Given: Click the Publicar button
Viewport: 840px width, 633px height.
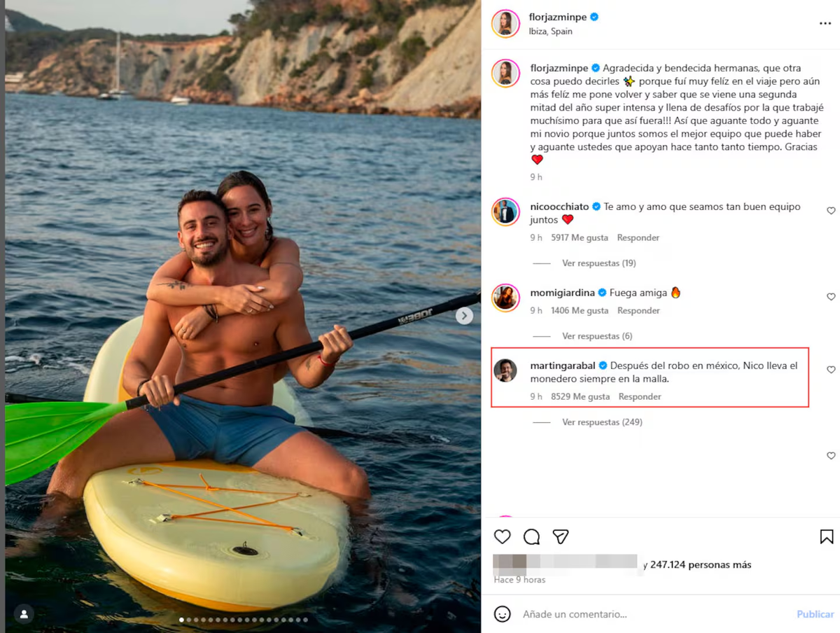Looking at the screenshot, I should pyautogui.click(x=815, y=614).
